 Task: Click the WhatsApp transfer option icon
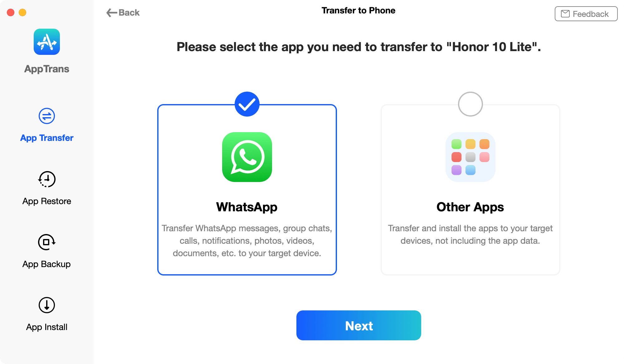247,157
